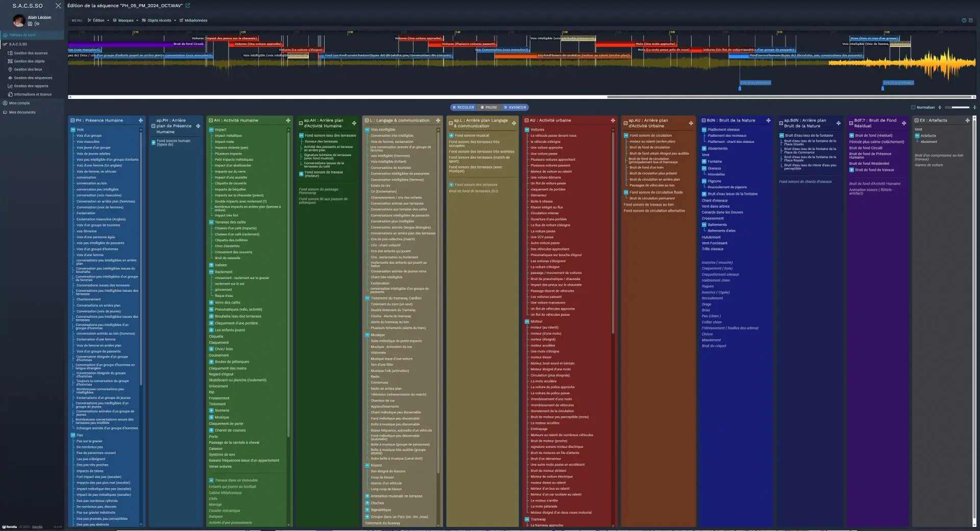Expand the Valises group in Activité Humaine
980x531 pixels.
(x=211, y=265)
